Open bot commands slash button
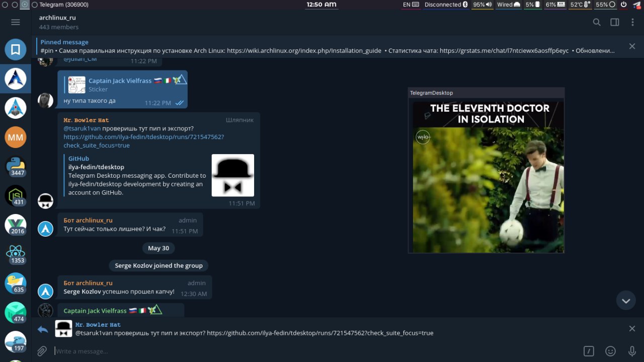 pyautogui.click(x=589, y=351)
